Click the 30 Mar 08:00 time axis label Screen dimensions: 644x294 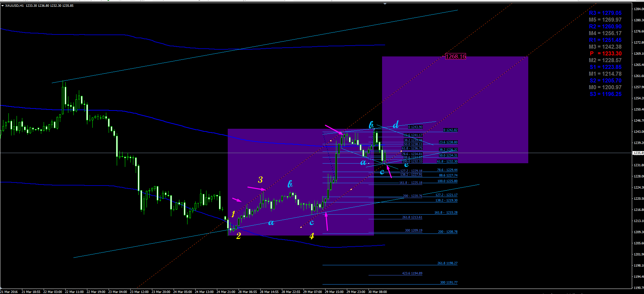(x=377, y=292)
